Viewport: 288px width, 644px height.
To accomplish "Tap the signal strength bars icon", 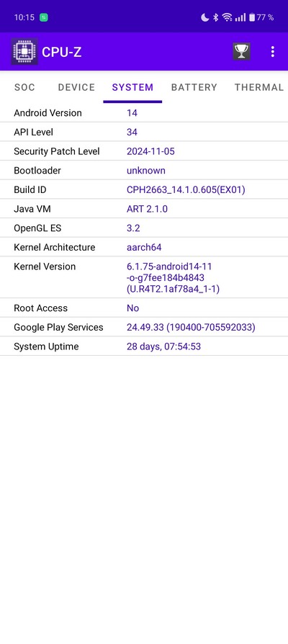I will point(240,17).
